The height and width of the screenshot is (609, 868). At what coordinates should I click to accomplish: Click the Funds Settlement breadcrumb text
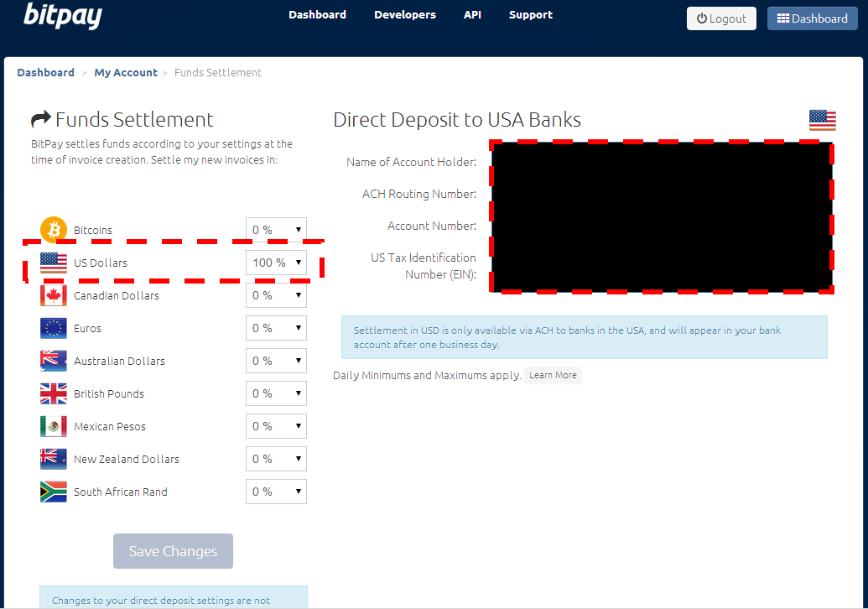[217, 72]
